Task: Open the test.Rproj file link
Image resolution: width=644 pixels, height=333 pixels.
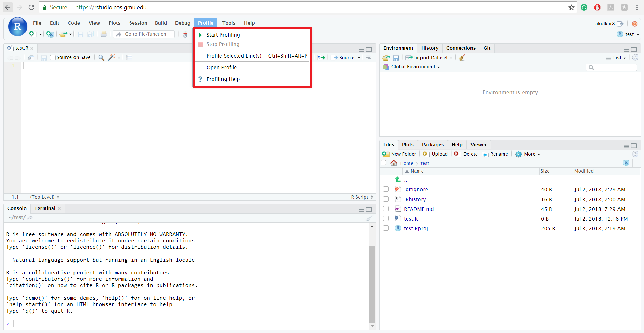Action: click(x=416, y=228)
